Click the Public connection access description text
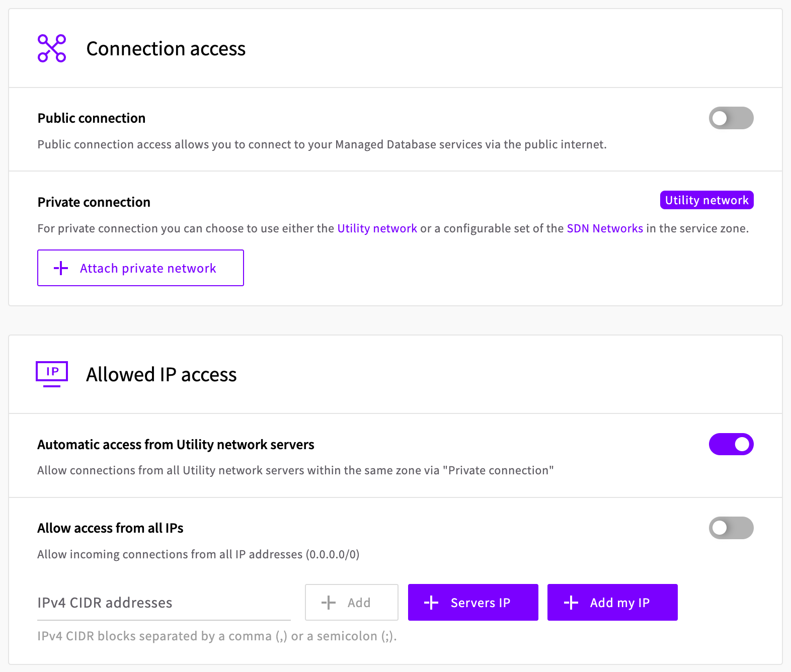 [x=322, y=145]
